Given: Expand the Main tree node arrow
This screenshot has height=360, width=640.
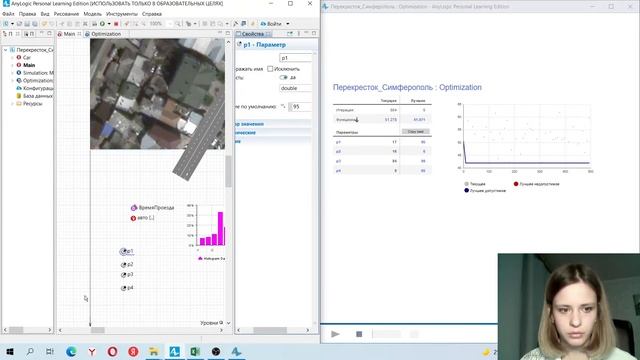Looking at the screenshot, I should pos(12,65).
